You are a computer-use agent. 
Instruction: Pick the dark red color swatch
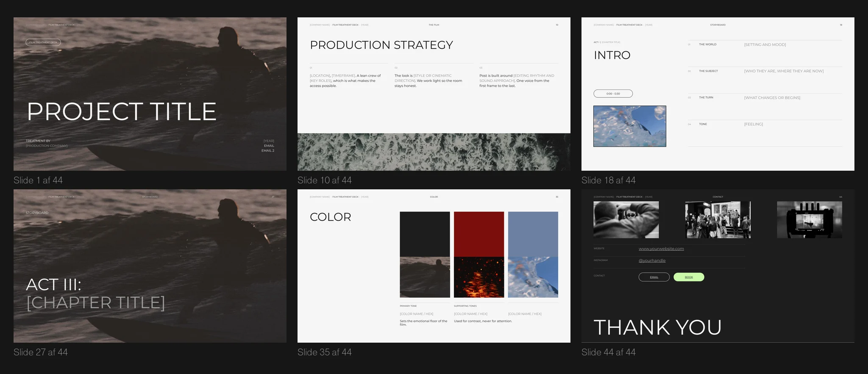point(479,234)
